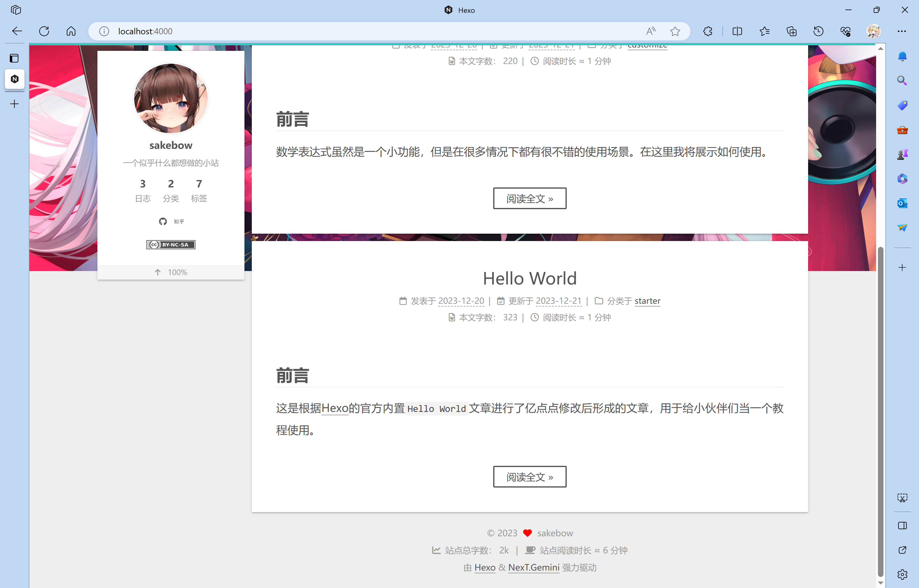The height and width of the screenshot is (588, 919).
Task: Click the Refresh page icon
Action: click(x=44, y=31)
